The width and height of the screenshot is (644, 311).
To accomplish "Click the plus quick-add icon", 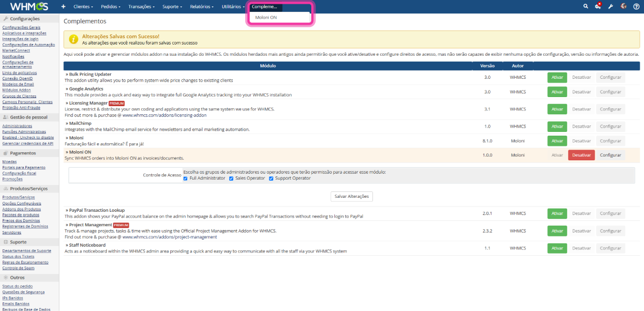I will click(x=63, y=6).
